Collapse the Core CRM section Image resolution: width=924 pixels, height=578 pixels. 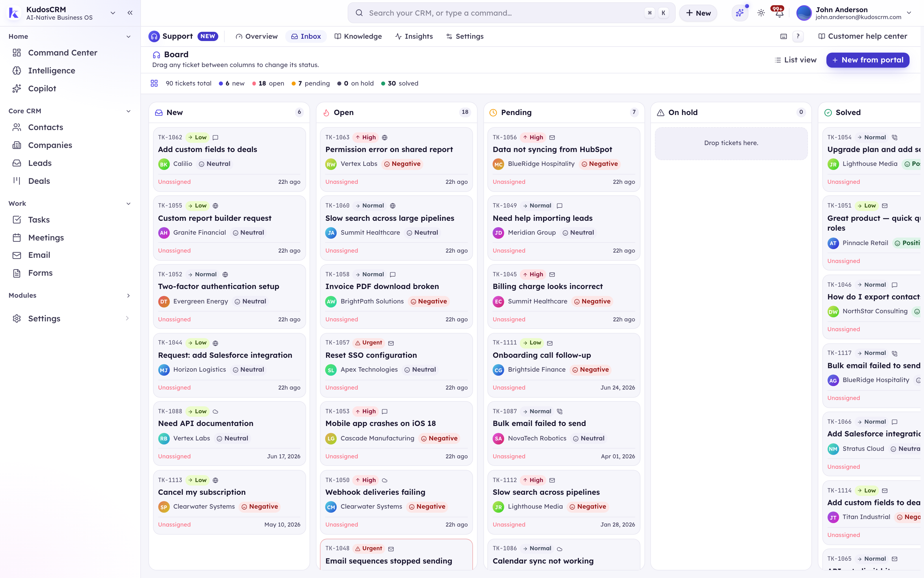(x=128, y=111)
